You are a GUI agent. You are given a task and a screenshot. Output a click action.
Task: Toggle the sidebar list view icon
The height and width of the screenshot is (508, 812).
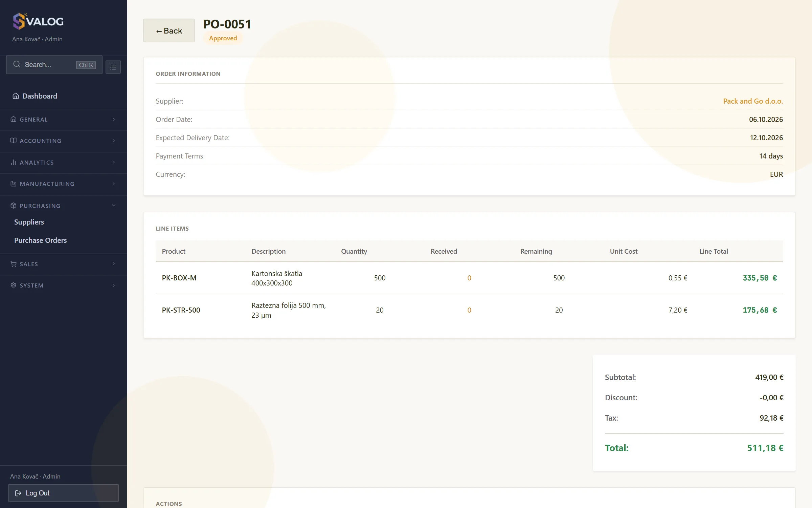pos(113,67)
